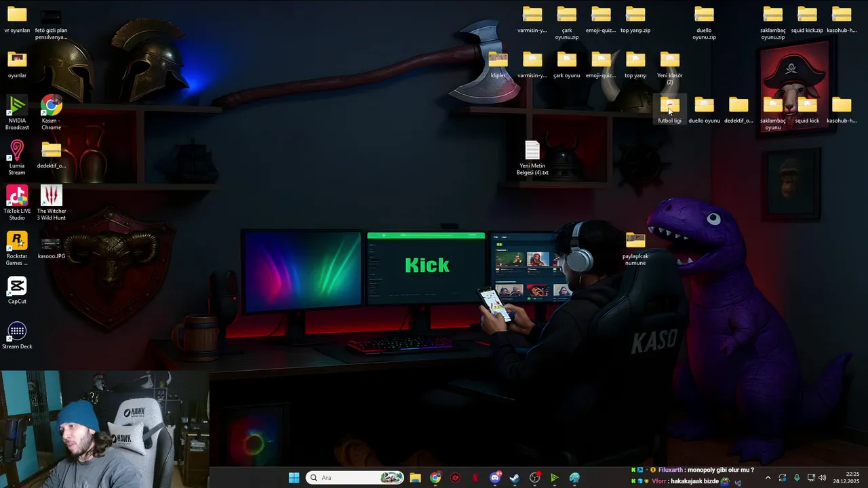Select the top yarışı folder
The height and width of the screenshot is (488, 868).
635,64
